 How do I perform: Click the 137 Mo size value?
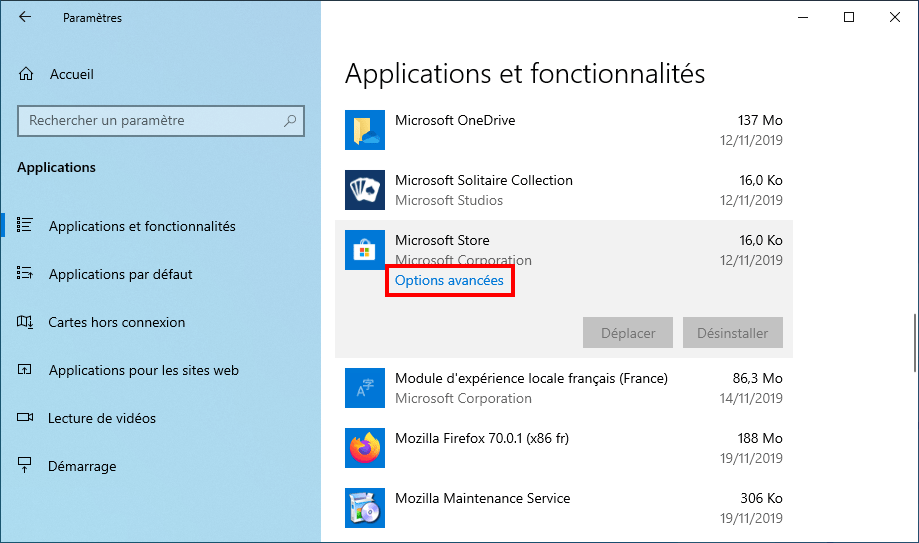(x=760, y=120)
